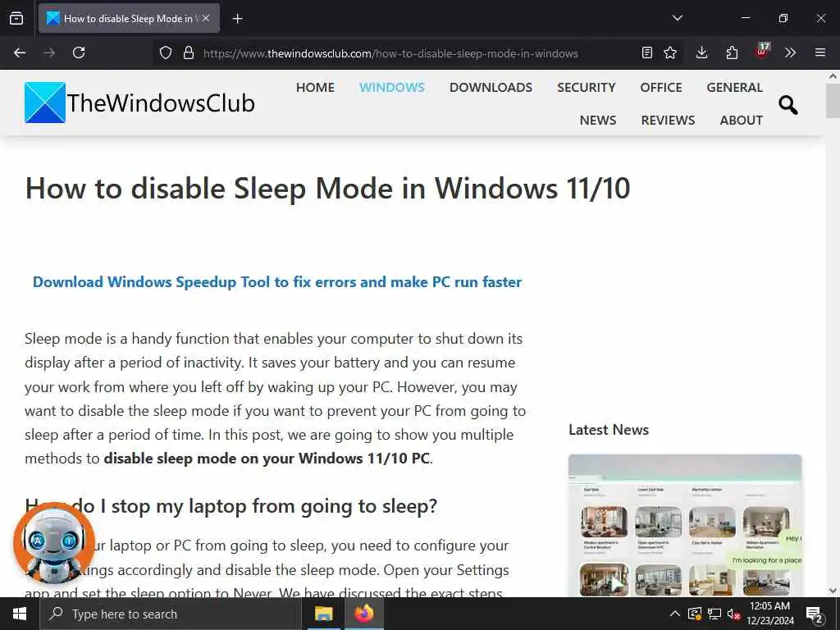
Task: Expand the list all tabs chevron
Action: pos(677,18)
